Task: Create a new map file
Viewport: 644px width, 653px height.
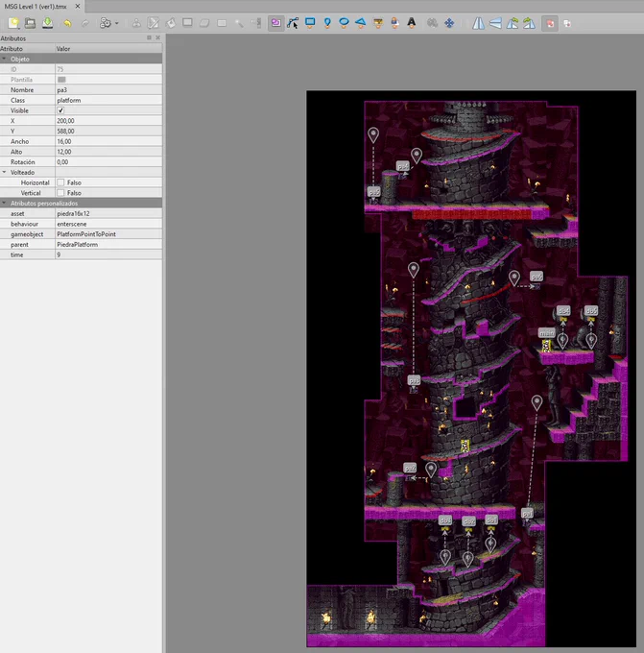Action: [x=13, y=23]
